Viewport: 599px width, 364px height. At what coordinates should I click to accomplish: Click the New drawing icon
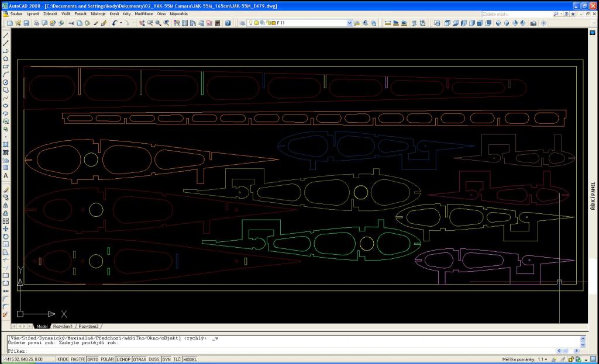pos(10,23)
